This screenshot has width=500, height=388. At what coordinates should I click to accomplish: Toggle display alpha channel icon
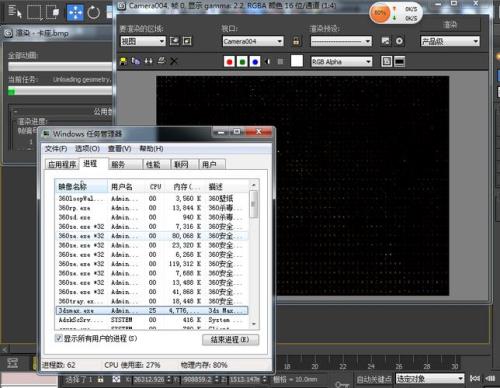tap(268, 62)
